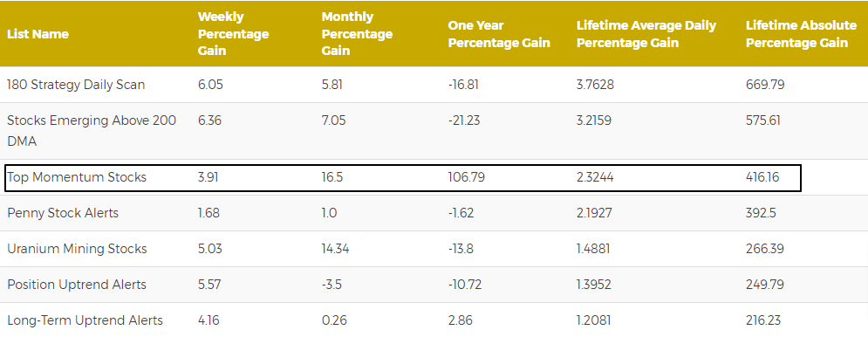This screenshot has width=868, height=337.
Task: Open the 180 Strategy Daily Scan list
Action: (x=76, y=85)
